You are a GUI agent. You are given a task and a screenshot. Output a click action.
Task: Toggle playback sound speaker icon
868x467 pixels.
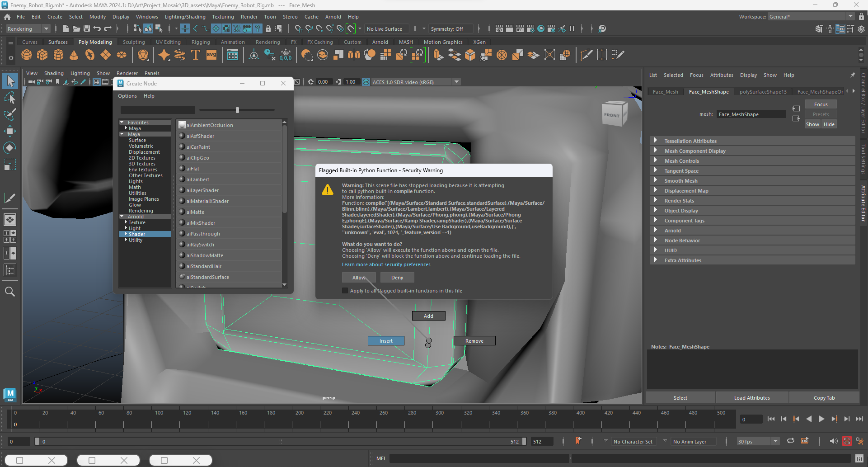click(833, 441)
